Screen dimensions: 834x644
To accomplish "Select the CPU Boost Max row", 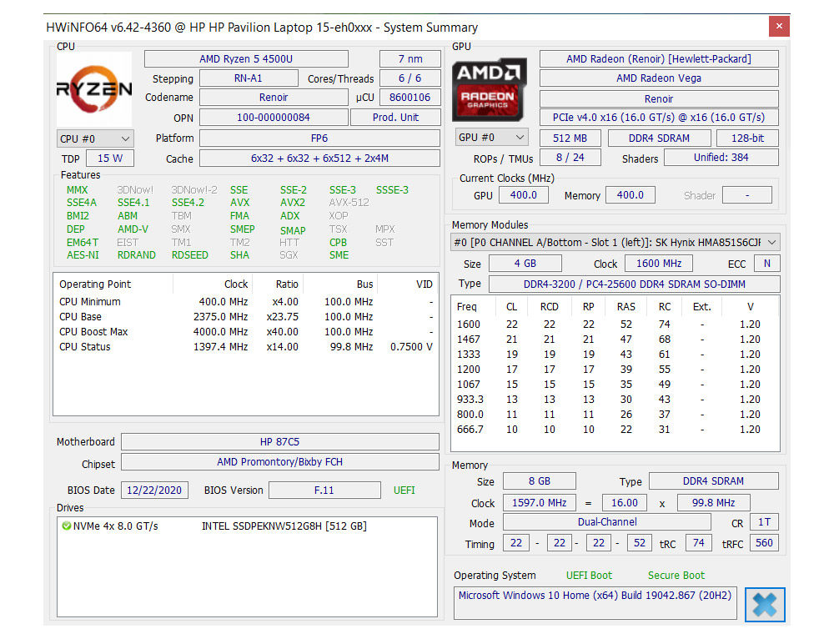I will [246, 331].
